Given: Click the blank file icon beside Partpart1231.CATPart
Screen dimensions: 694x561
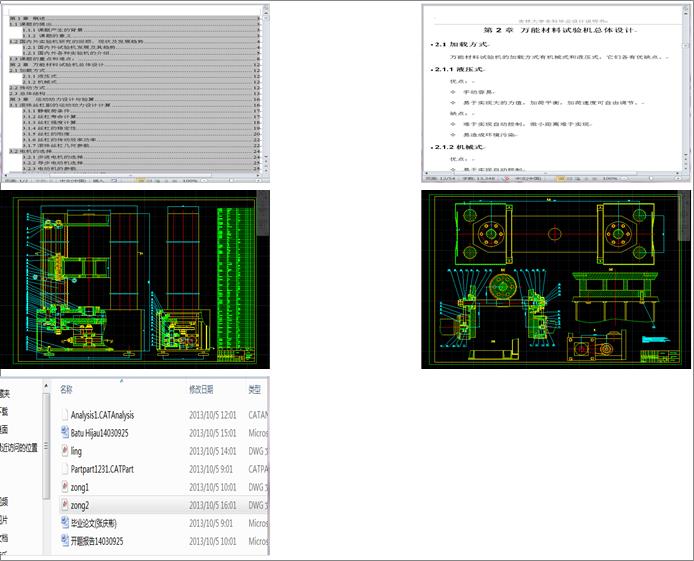Looking at the screenshot, I should click(x=65, y=469).
